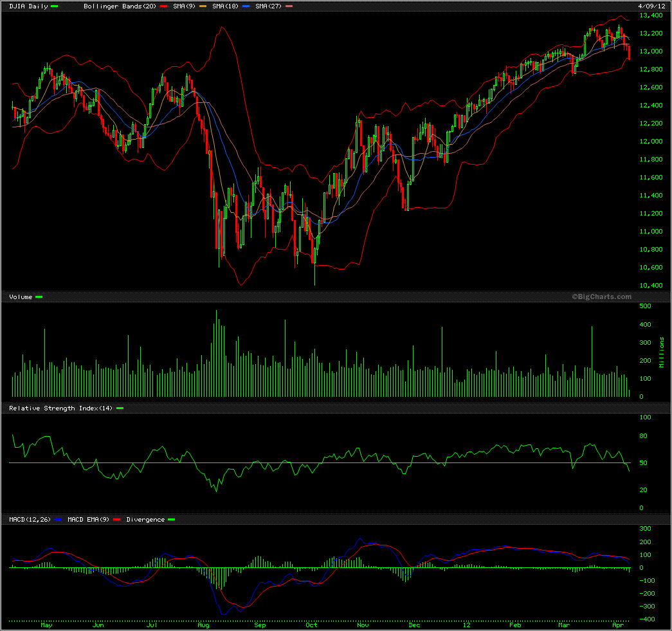Click the Nov month marker on time axis

[x=363, y=625]
